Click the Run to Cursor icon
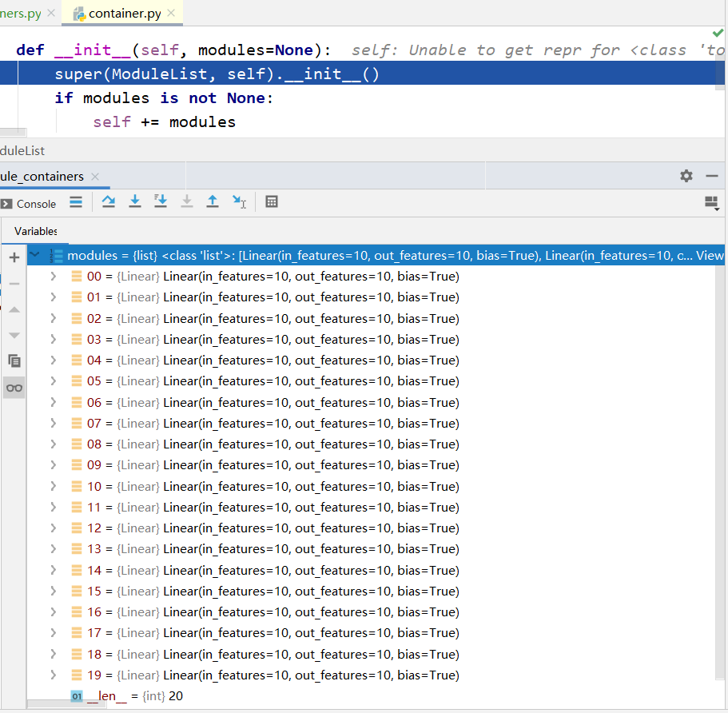This screenshot has width=728, height=713. (x=239, y=201)
